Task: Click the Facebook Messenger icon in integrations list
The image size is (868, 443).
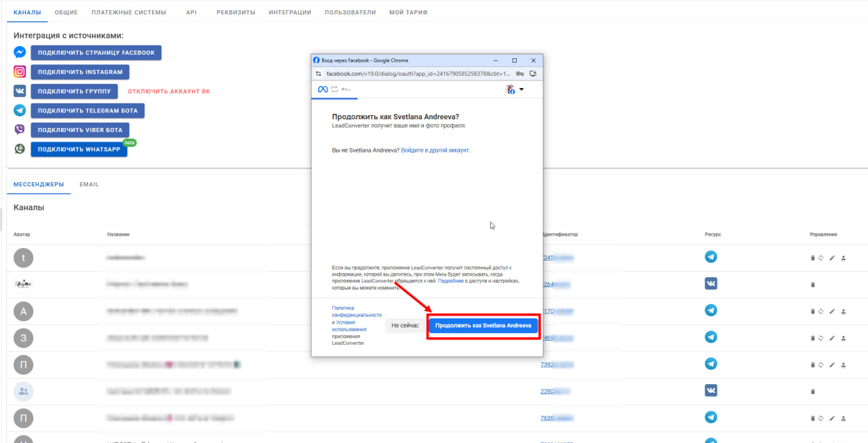Action: coord(20,53)
